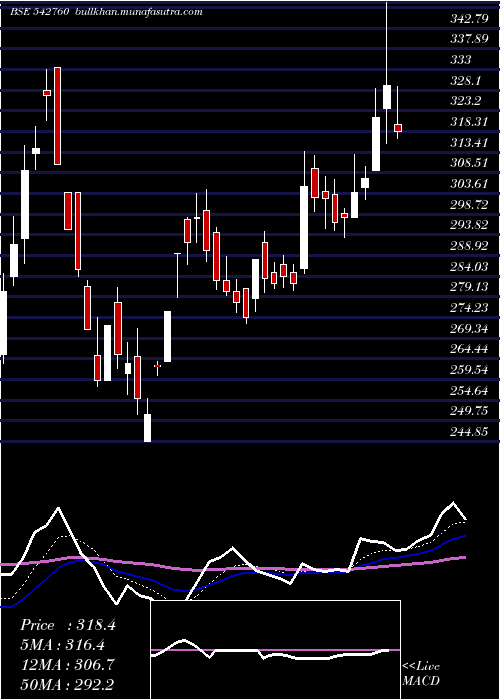This screenshot has height=700, width=500.
Task: Click the 259.54 price level label
Action: 469,370
